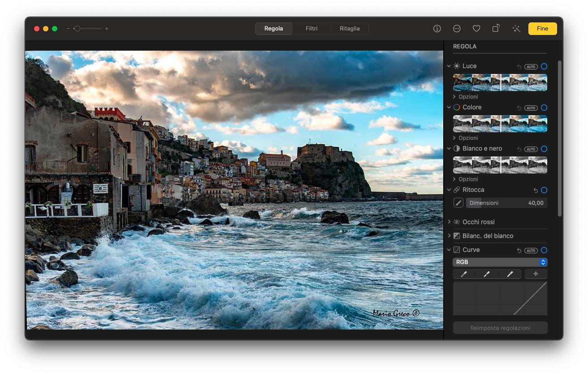588x373 pixels.
Task: Apply auto-enhance with magic wand icon
Action: [516, 29]
